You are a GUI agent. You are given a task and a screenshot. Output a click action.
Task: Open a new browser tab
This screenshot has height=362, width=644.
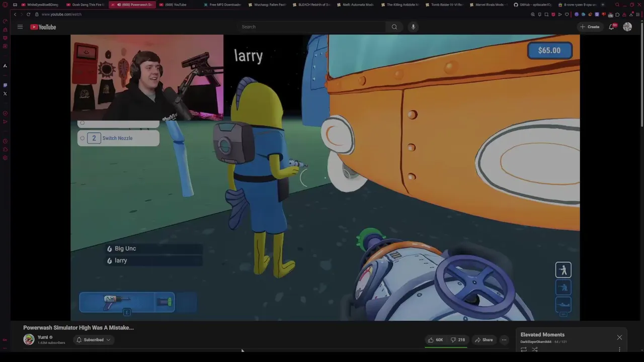pos(603,5)
